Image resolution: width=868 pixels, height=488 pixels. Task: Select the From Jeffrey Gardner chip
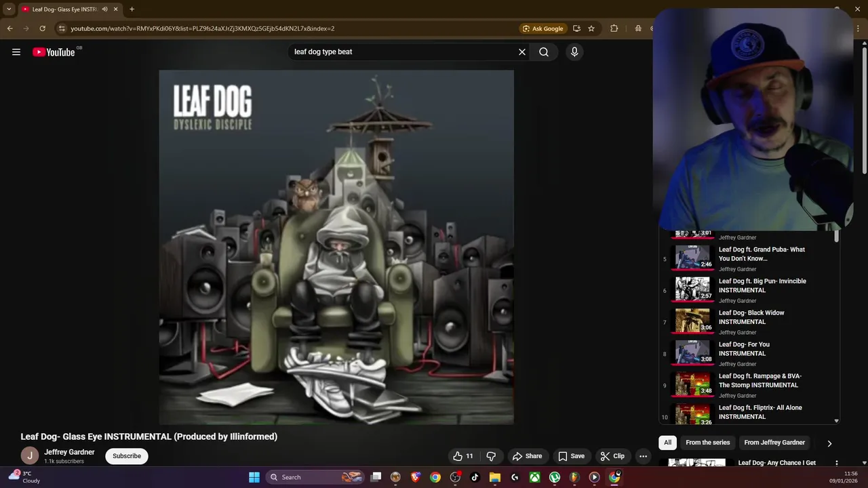pos(774,443)
